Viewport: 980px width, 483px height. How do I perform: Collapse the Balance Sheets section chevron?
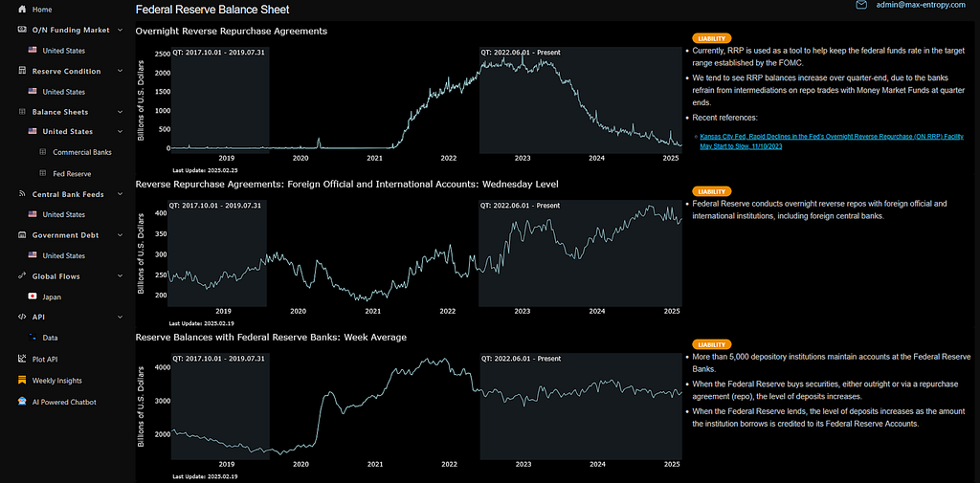coord(121,112)
